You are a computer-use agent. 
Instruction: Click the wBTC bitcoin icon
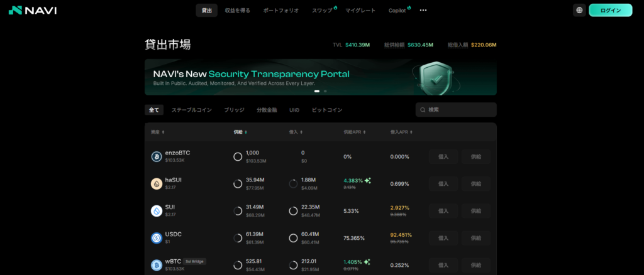click(x=157, y=265)
